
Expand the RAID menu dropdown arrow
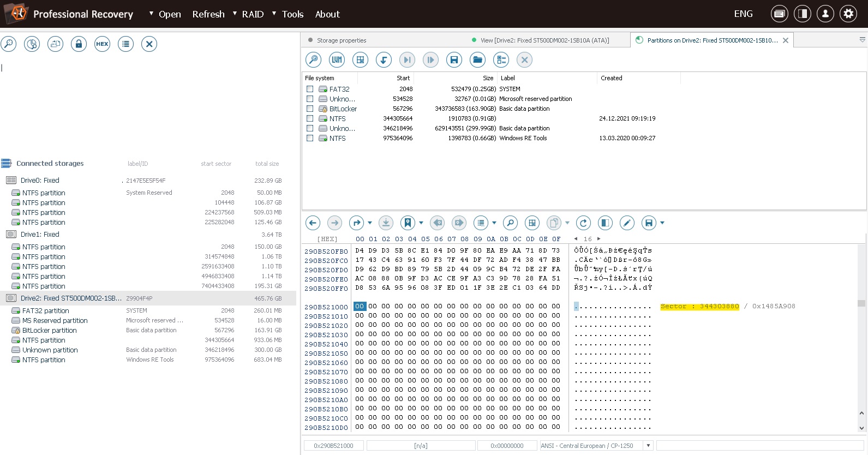[x=235, y=14]
